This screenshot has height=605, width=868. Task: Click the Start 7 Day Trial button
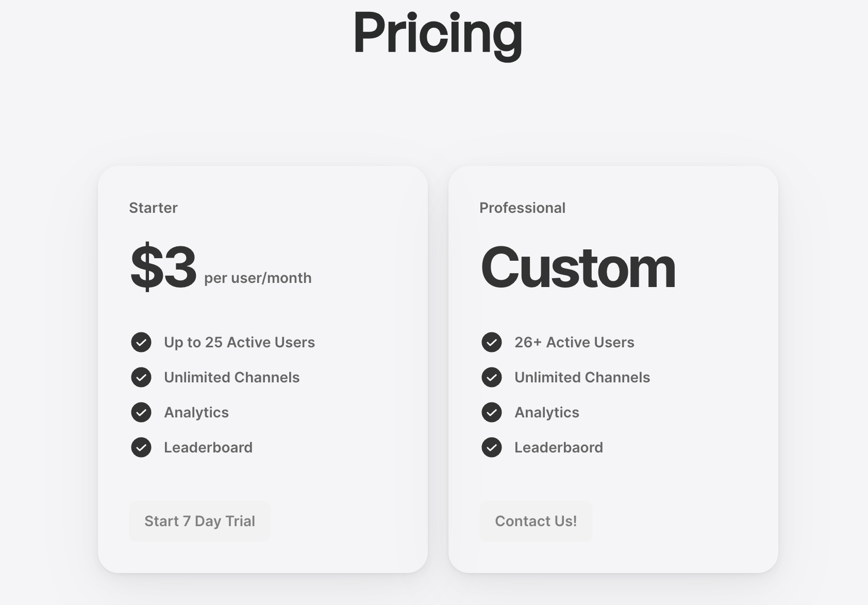(x=199, y=521)
